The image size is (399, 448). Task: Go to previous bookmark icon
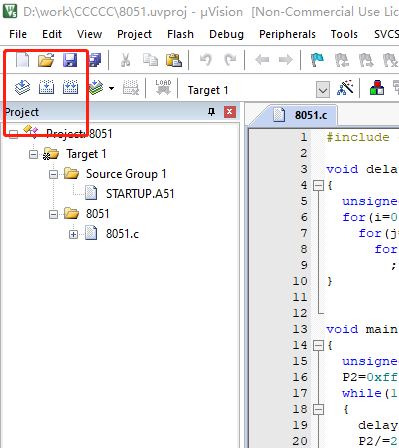coord(342,60)
